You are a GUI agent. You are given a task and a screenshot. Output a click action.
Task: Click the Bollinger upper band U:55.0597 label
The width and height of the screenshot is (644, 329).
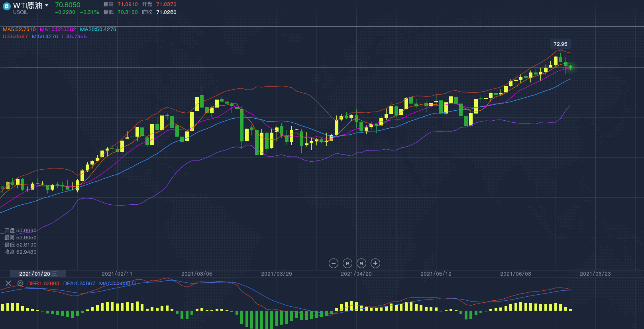[15, 37]
